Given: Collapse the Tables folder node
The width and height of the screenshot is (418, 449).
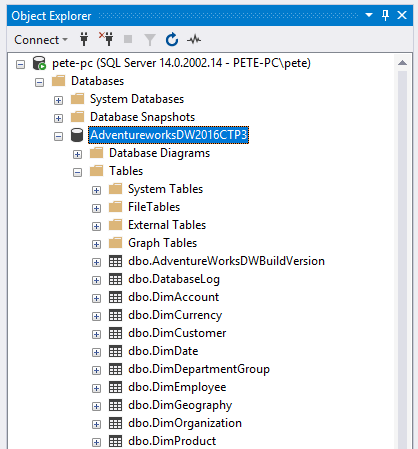Looking at the screenshot, I should tap(77, 172).
